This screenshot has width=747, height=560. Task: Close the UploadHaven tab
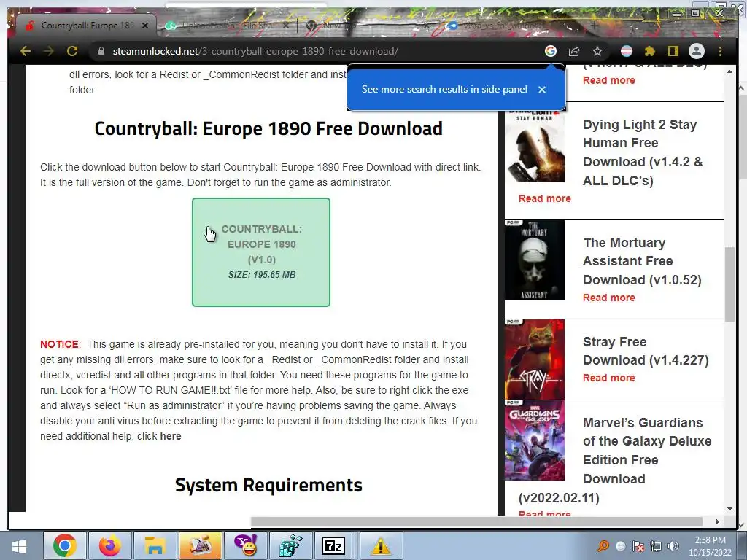coord(286,26)
